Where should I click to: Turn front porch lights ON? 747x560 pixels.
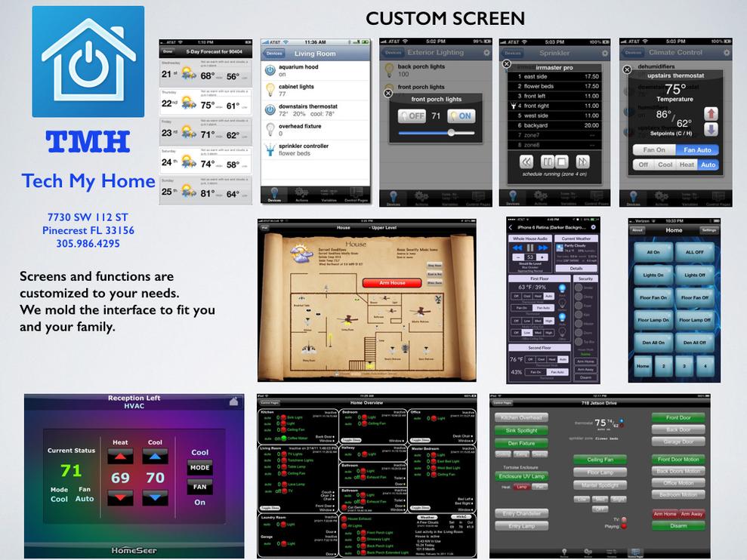click(461, 115)
